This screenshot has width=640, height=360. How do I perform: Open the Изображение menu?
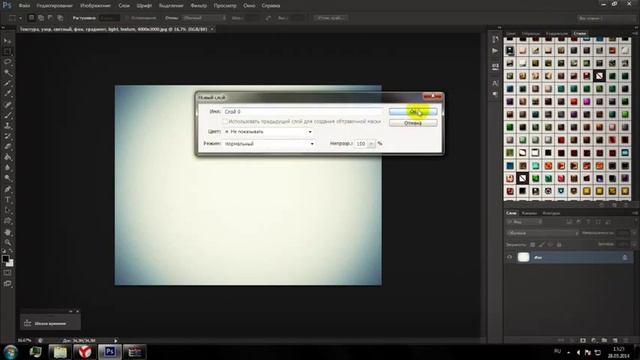(x=96, y=6)
